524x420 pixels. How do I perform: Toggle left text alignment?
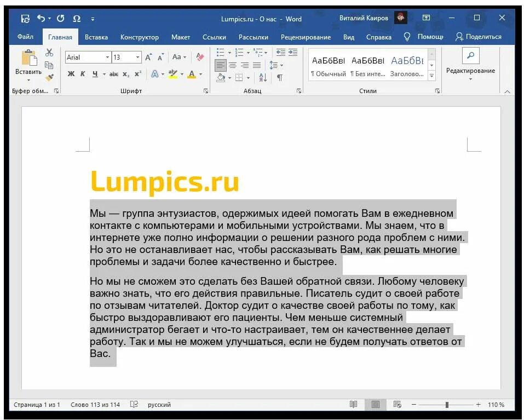tap(221, 65)
